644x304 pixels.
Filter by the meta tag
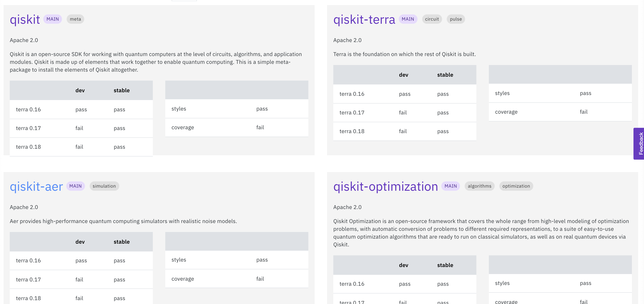pos(75,19)
